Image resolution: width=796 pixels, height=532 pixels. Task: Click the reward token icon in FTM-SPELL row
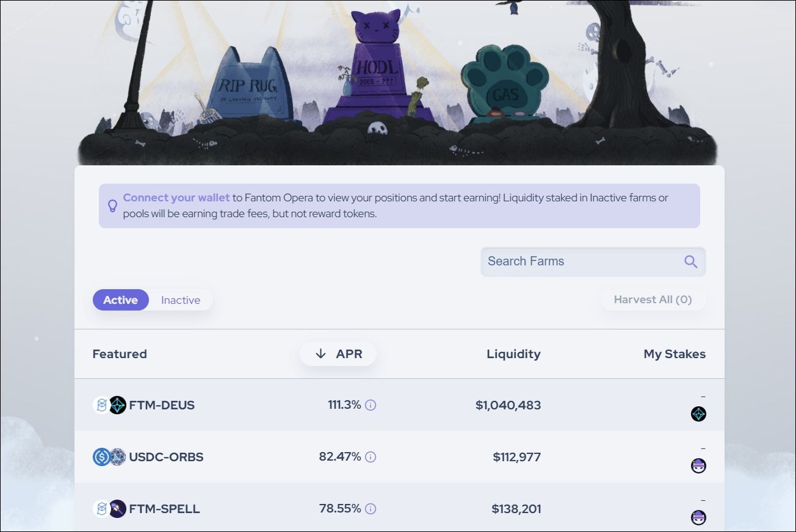(x=698, y=518)
